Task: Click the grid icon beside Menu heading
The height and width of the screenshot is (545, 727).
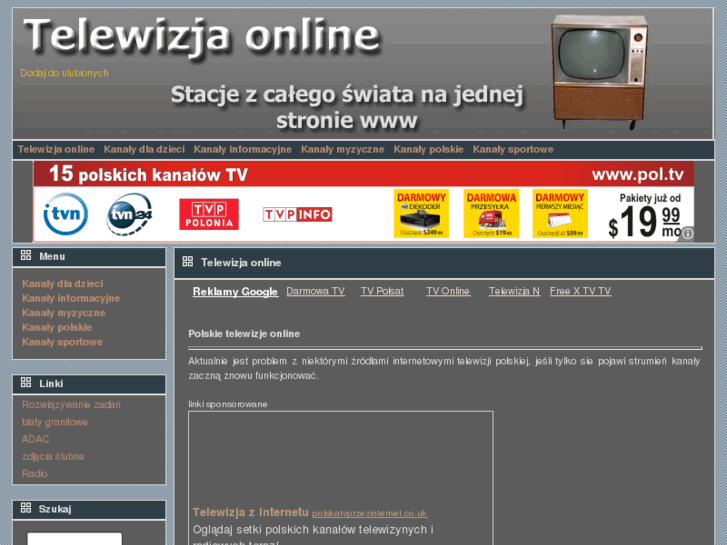Action: pyautogui.click(x=26, y=256)
